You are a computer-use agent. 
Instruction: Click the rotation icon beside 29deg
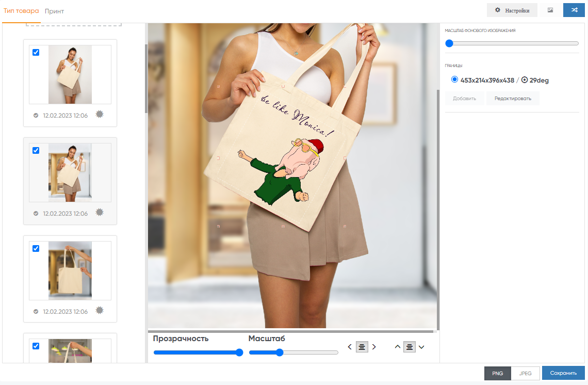(525, 80)
